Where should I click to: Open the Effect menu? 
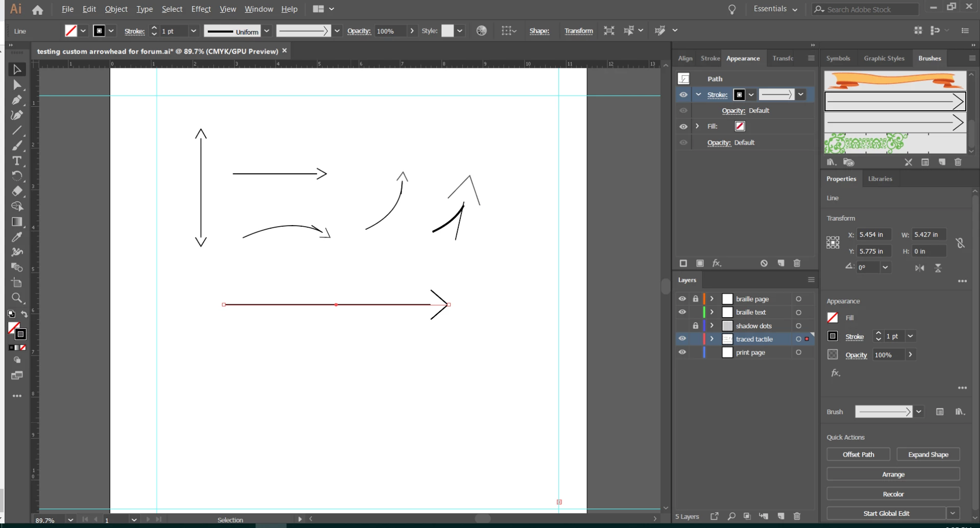point(201,9)
